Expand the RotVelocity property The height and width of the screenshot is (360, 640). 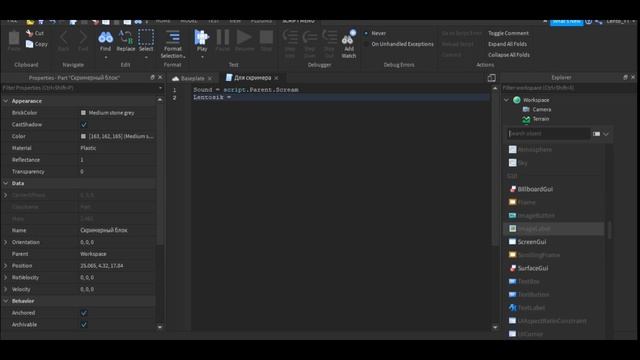(x=6, y=278)
